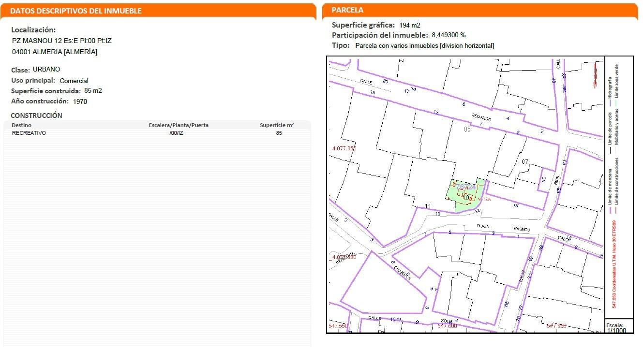
Task: Select the Datos Descriptivos del Inmueble header
Action: click(x=76, y=11)
